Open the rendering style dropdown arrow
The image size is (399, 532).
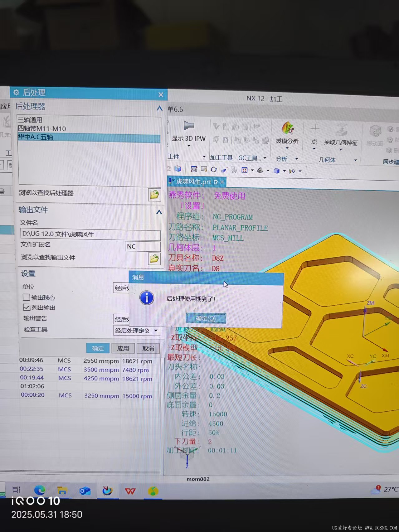pyautogui.click(x=284, y=171)
